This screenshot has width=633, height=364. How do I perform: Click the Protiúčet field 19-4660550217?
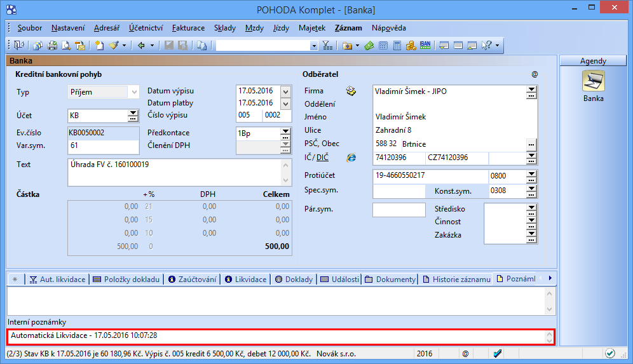tap(430, 176)
